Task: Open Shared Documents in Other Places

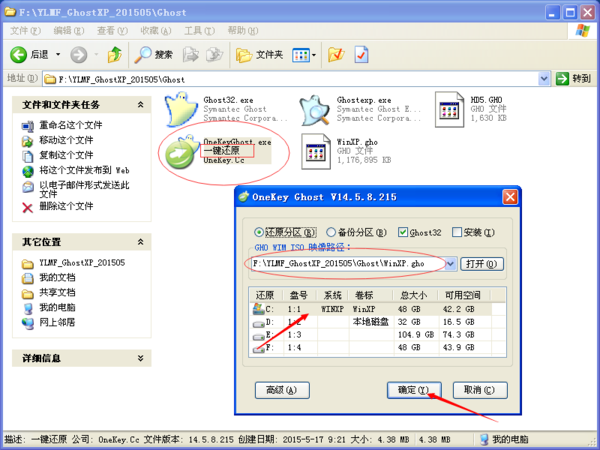Action: pos(57,293)
